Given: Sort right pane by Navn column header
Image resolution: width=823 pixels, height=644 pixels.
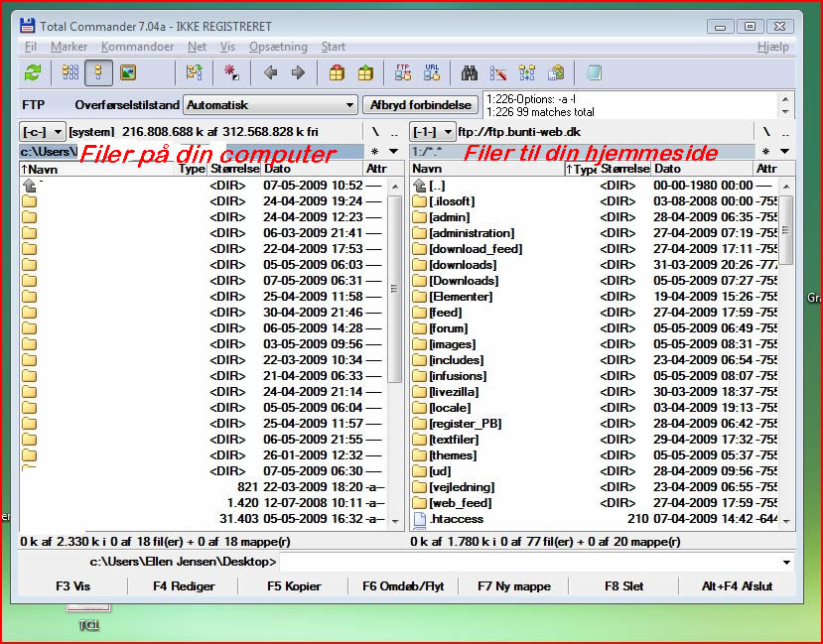Looking at the screenshot, I should click(x=486, y=169).
